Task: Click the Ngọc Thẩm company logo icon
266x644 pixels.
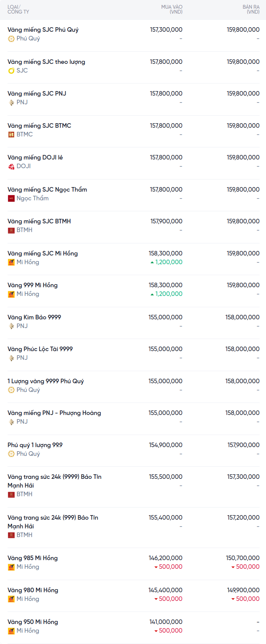Action: point(11,198)
